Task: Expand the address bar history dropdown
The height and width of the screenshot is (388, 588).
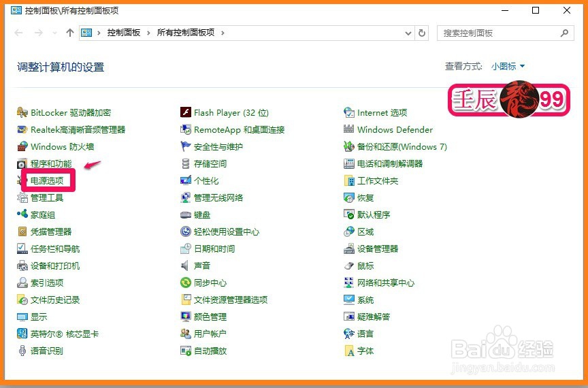Action: tap(408, 33)
